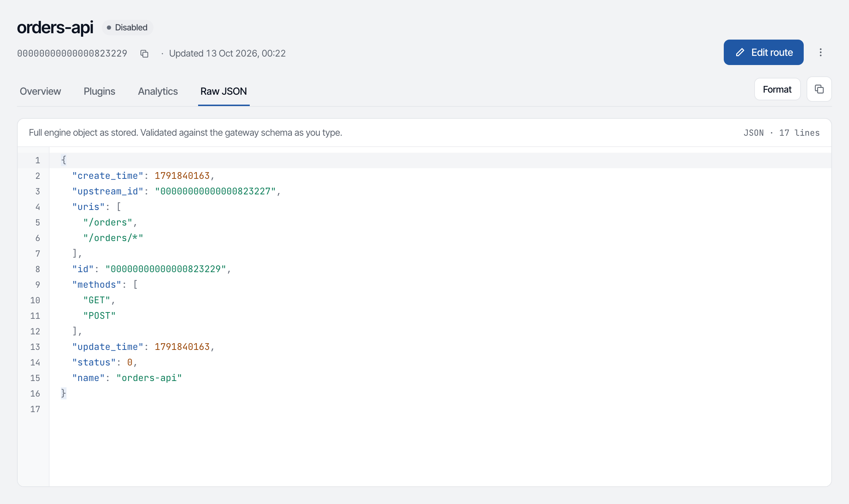Open the Plugins tab
The width and height of the screenshot is (849, 504).
coord(99,91)
